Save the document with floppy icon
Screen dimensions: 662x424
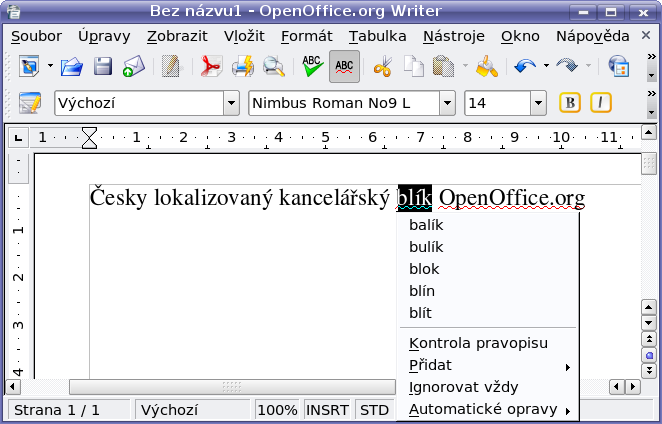pos(103,66)
